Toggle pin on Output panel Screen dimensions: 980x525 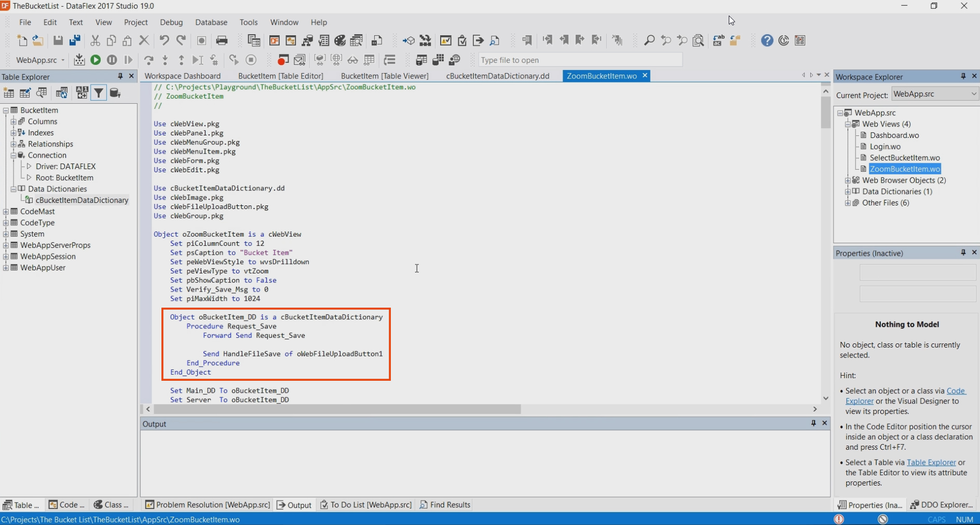click(813, 423)
